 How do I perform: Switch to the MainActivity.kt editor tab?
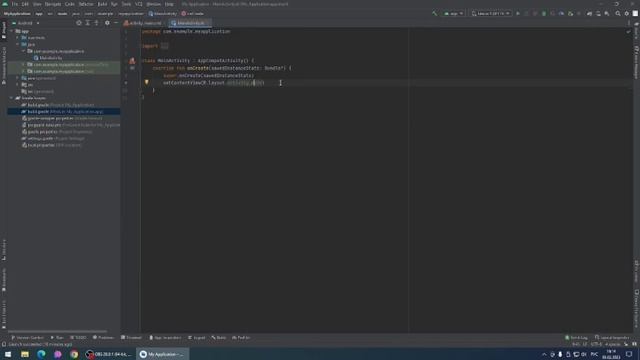point(190,23)
